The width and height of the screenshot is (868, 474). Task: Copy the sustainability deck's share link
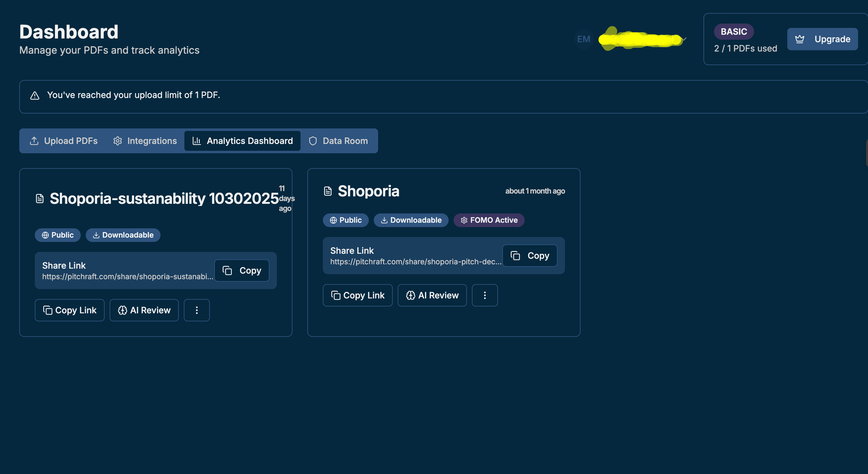[x=242, y=270]
